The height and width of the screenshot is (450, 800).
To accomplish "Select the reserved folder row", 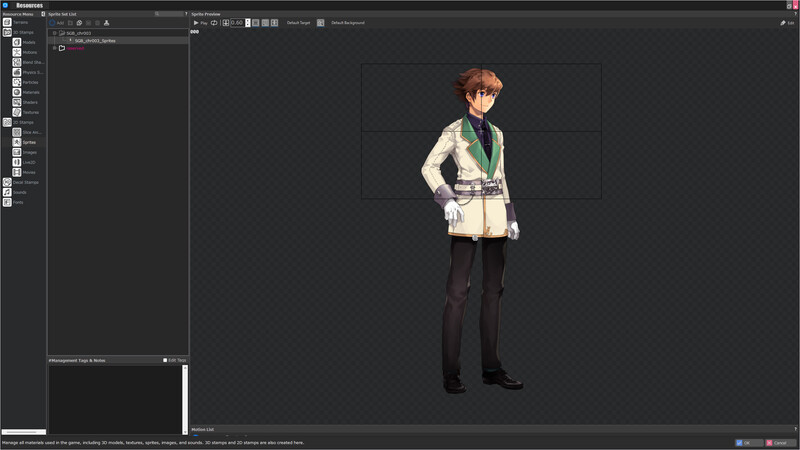I will (118, 48).
